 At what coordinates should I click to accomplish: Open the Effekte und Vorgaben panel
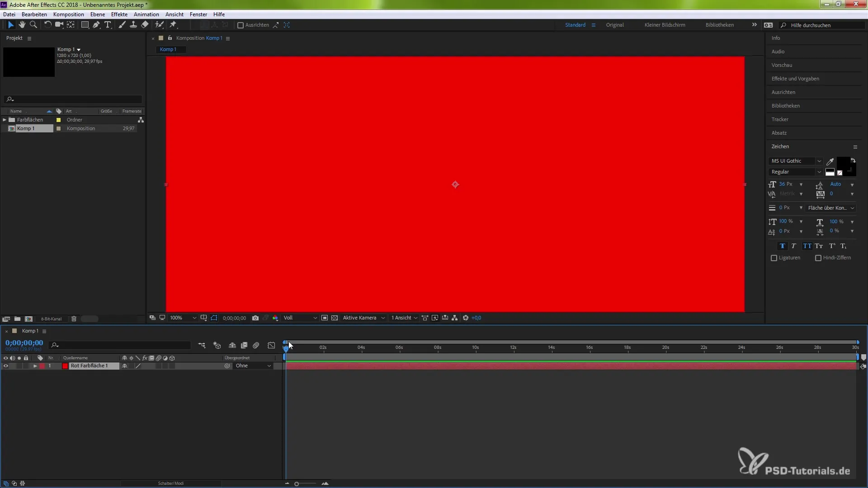coord(795,79)
